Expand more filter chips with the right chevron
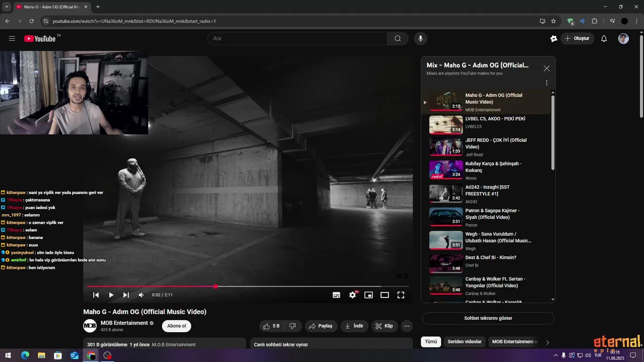Image resolution: width=644 pixels, height=362 pixels. click(547, 342)
